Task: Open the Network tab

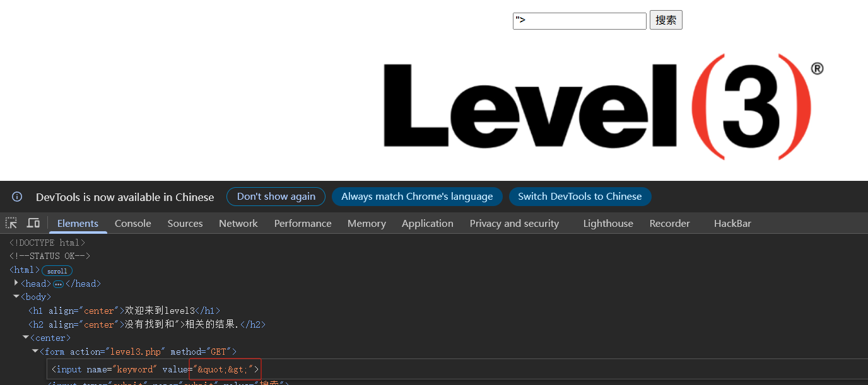Action: [x=238, y=223]
